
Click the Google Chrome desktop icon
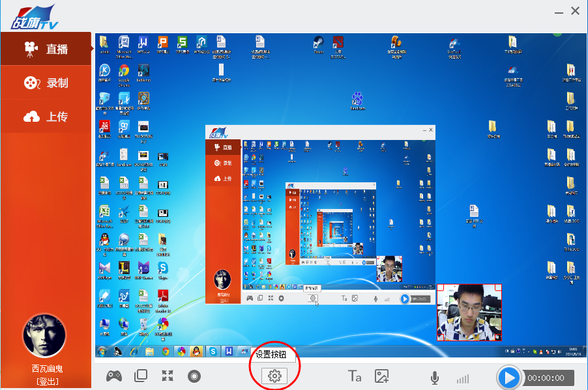click(124, 75)
